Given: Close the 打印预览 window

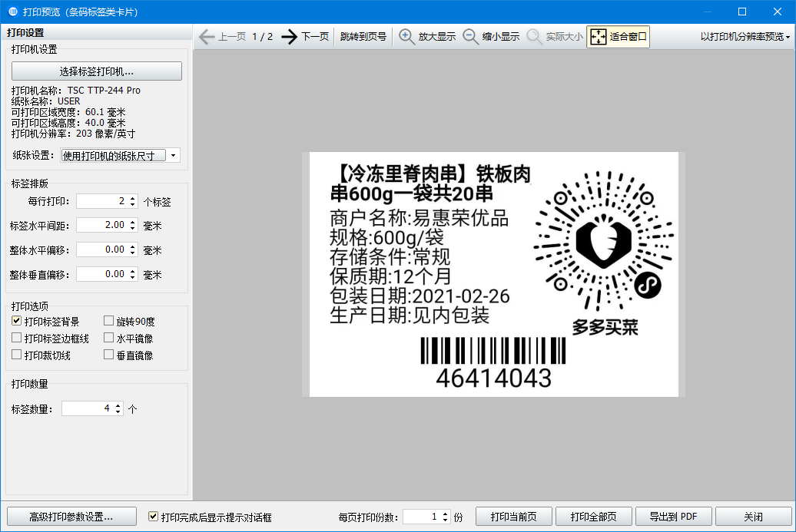Looking at the screenshot, I should click(x=778, y=12).
